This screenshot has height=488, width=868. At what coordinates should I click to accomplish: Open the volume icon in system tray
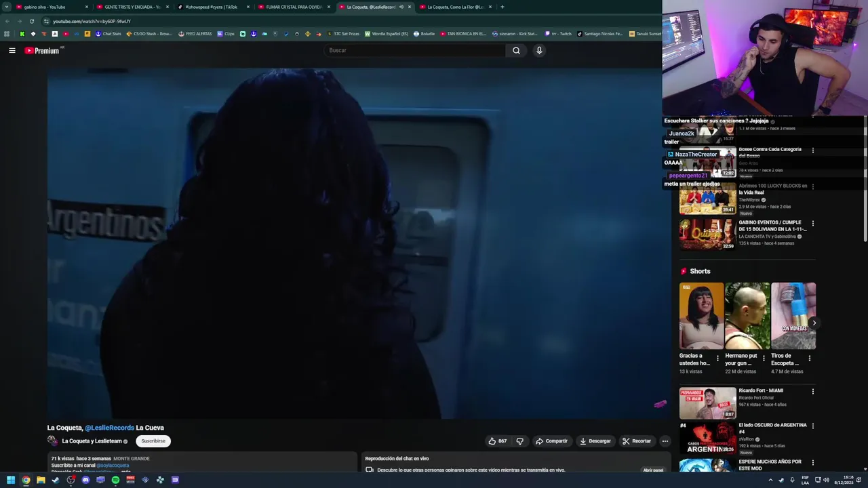pyautogui.click(x=826, y=480)
